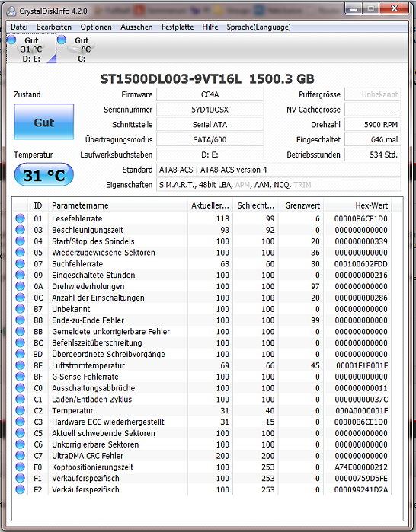Click status orb of Drehwiederholungen row

(20, 286)
